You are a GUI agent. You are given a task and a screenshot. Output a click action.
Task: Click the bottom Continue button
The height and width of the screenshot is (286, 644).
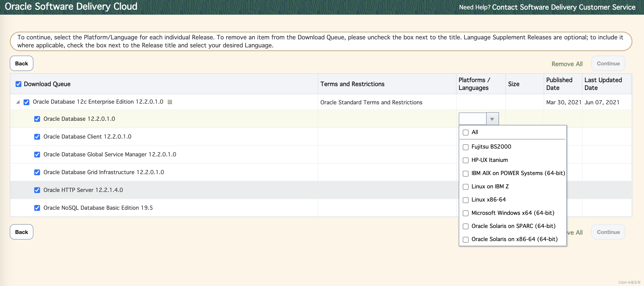coord(608,232)
